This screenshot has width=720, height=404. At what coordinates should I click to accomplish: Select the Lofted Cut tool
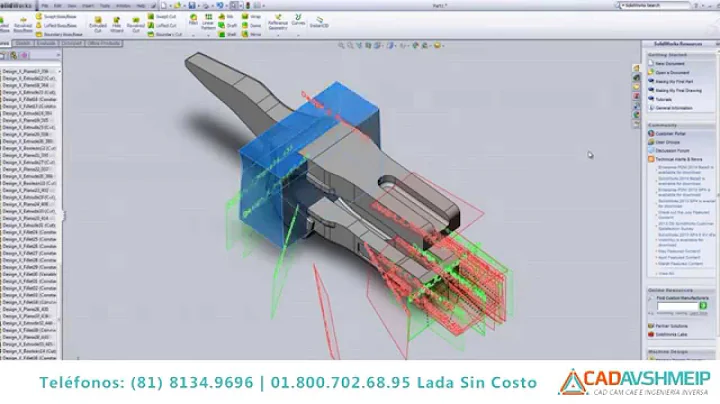tap(162, 25)
